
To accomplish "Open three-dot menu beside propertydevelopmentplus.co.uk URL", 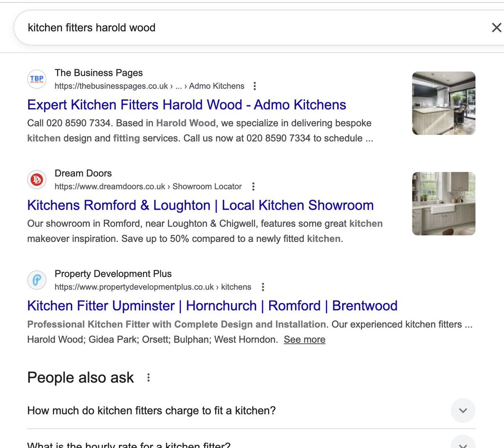I will (x=263, y=287).
